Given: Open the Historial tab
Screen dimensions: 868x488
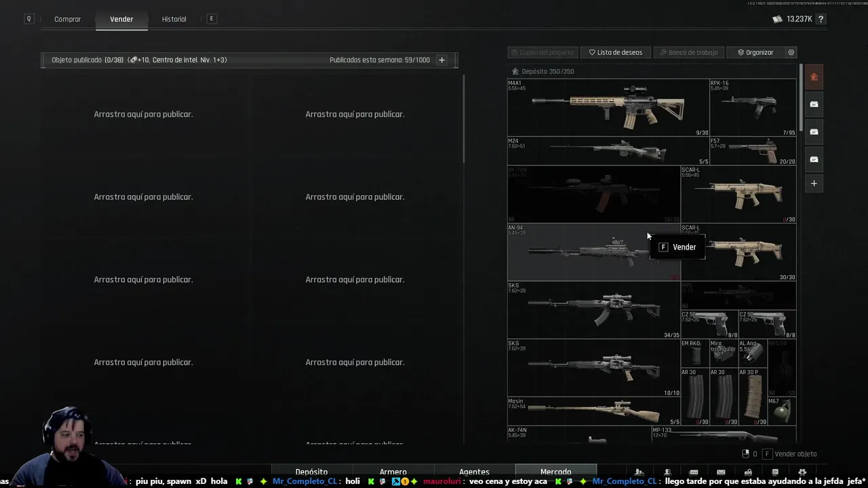Looking at the screenshot, I should 174,19.
